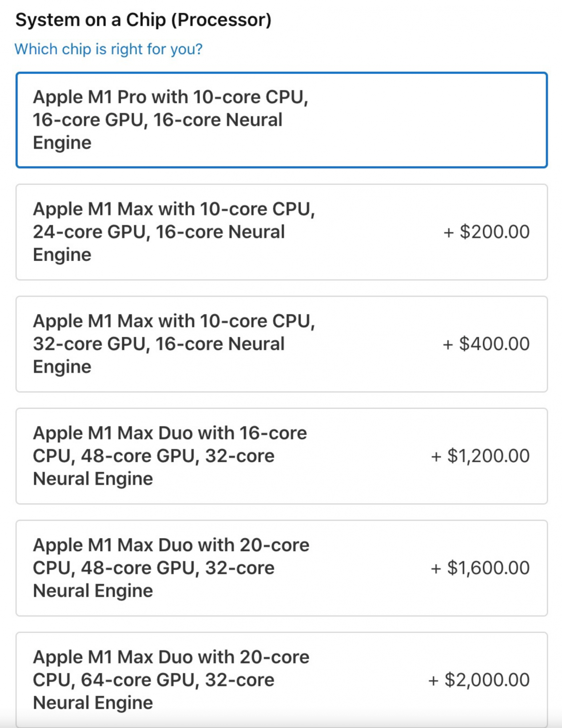
Task: Click the + $2,000.00 upgrade price
Action: tap(479, 680)
